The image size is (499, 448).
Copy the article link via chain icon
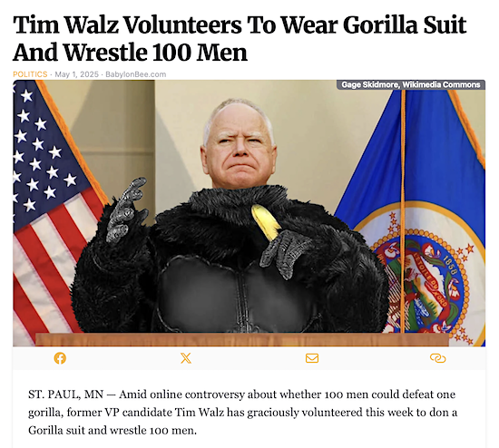click(438, 358)
